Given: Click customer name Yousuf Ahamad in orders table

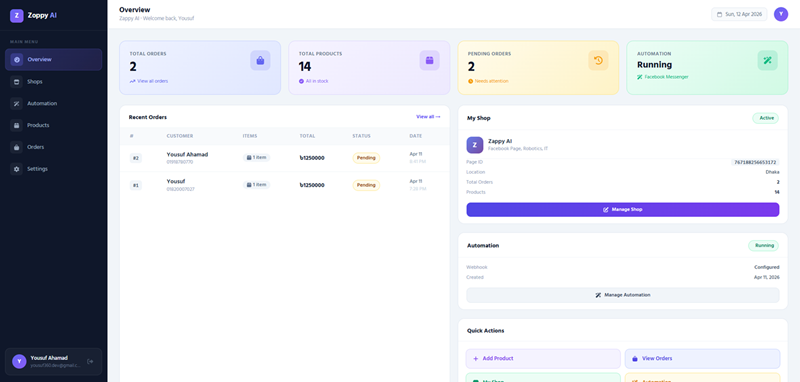Looking at the screenshot, I should point(187,155).
